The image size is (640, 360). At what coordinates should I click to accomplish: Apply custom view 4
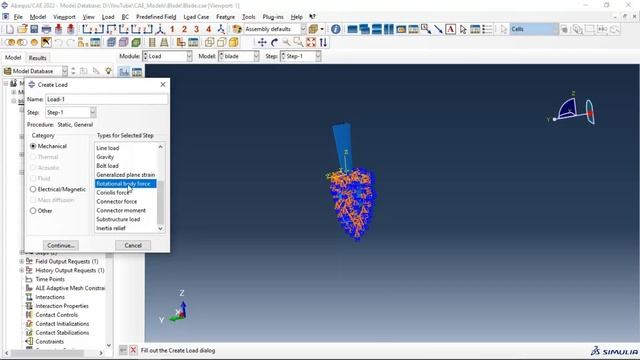[209, 29]
